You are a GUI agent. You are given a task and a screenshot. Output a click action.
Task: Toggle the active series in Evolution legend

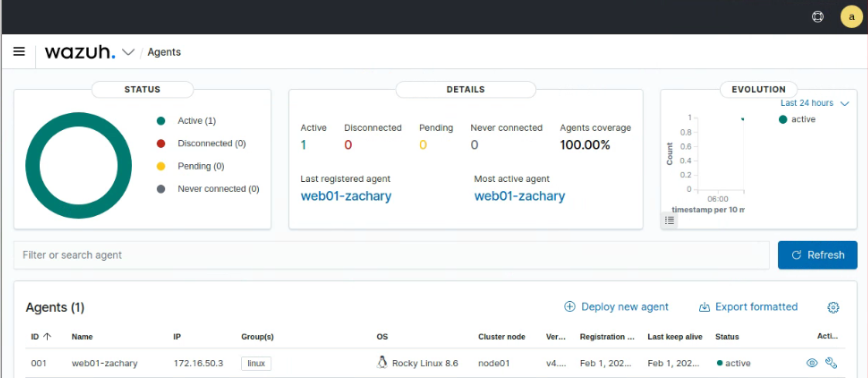click(797, 119)
